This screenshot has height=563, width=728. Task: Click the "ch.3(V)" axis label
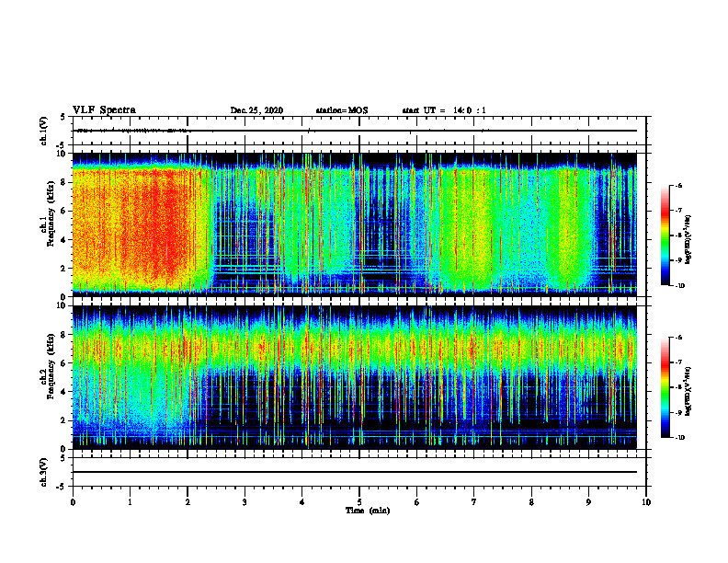(x=43, y=472)
